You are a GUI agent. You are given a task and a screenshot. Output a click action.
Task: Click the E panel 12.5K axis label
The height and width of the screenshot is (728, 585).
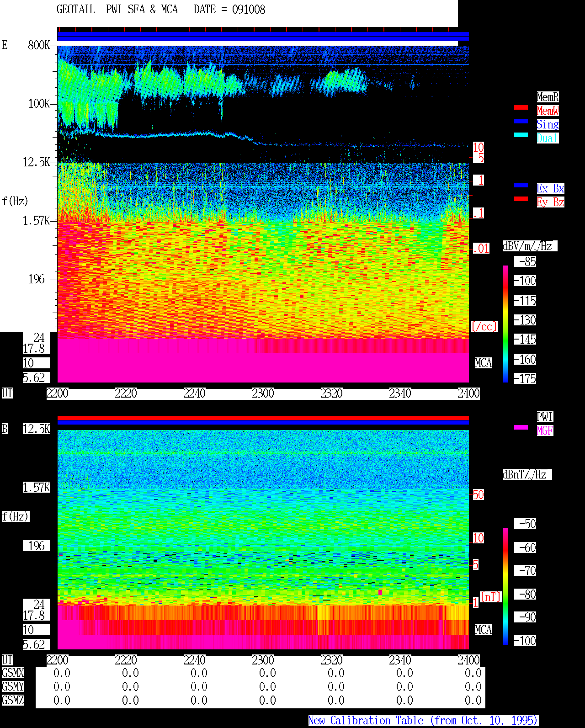[x=37, y=162]
